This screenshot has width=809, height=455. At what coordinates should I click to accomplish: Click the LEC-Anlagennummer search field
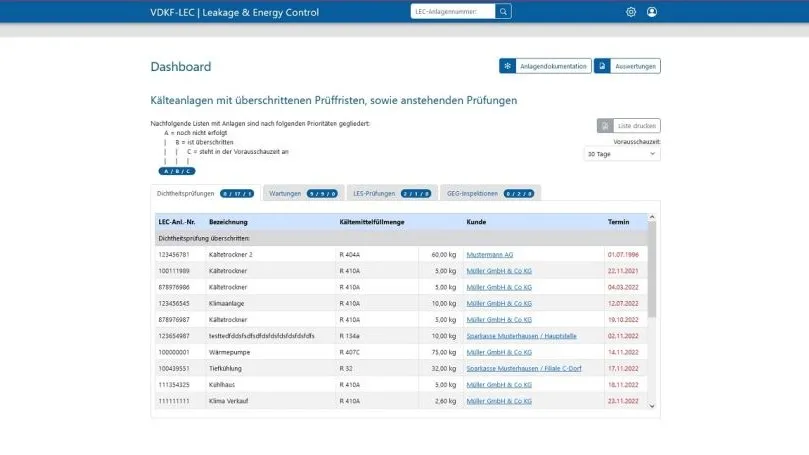tap(453, 11)
